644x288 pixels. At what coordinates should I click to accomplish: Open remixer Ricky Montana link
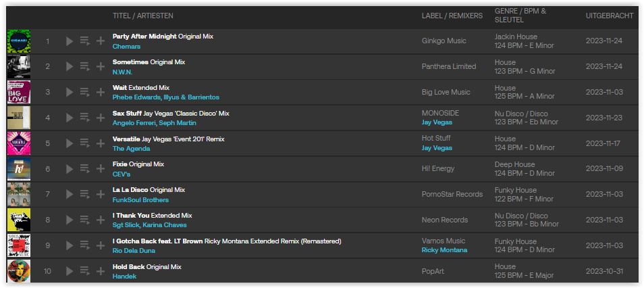[x=444, y=250]
